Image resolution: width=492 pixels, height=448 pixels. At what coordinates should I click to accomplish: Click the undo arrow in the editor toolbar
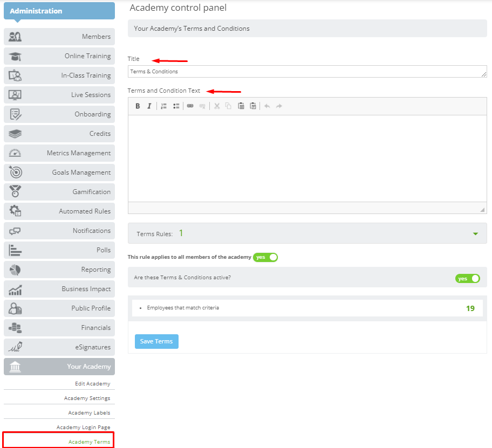(x=267, y=106)
